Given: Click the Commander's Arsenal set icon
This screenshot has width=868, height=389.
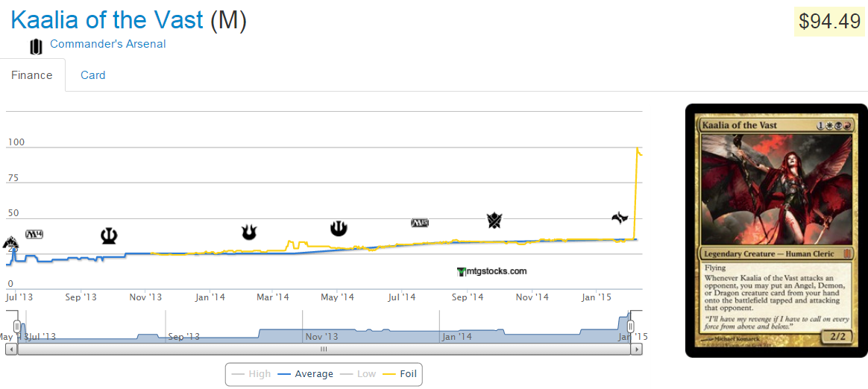Looking at the screenshot, I should point(36,46).
